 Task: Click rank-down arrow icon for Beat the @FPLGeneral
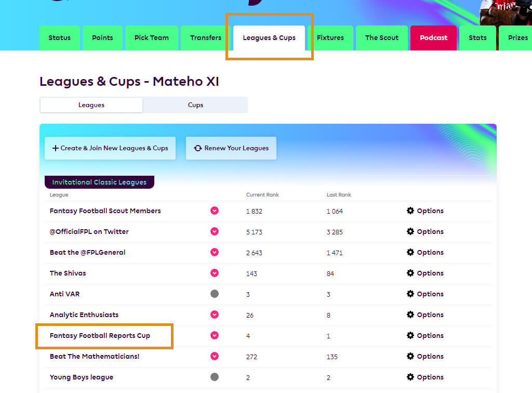pos(215,252)
